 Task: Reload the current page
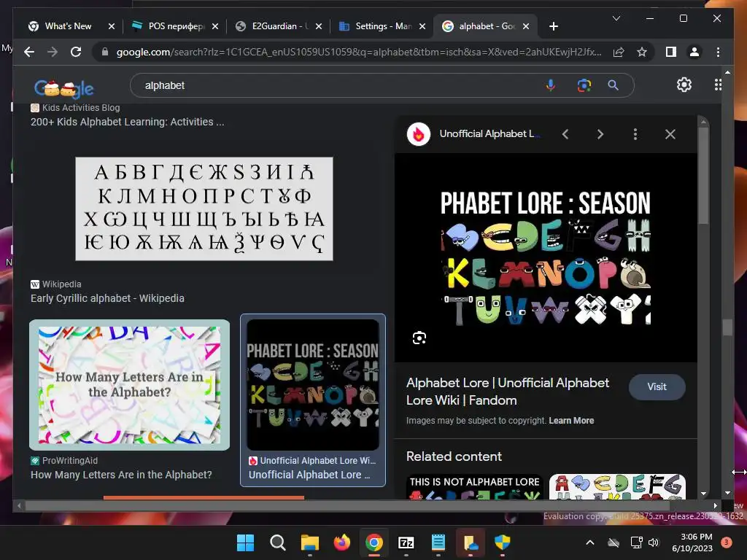pyautogui.click(x=76, y=52)
